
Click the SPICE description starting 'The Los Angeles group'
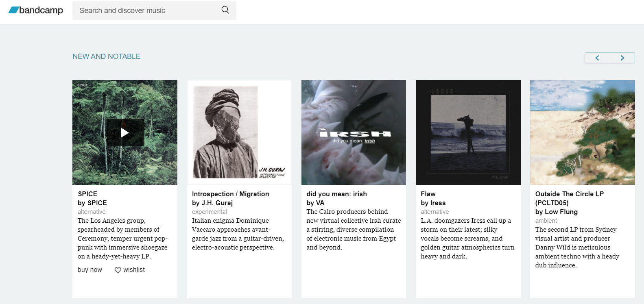(x=122, y=239)
